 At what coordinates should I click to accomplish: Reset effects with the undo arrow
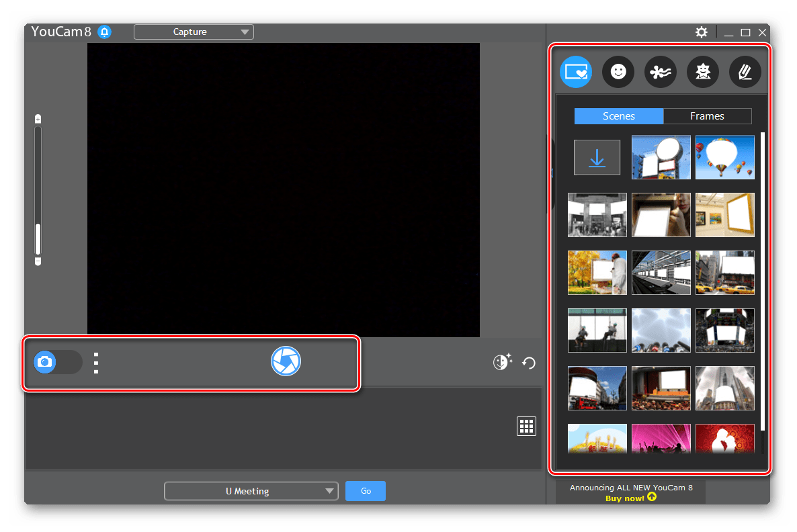[529, 363]
